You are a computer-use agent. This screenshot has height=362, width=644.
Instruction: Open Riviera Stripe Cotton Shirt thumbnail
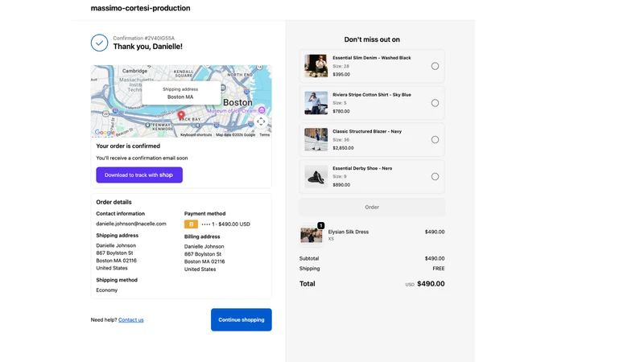(316, 103)
